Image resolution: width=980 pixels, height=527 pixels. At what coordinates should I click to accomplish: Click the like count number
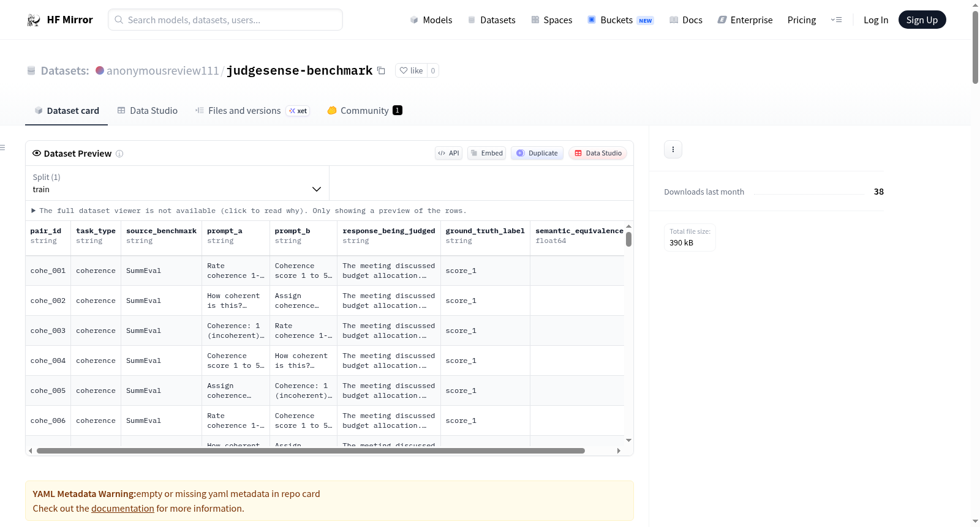point(433,70)
